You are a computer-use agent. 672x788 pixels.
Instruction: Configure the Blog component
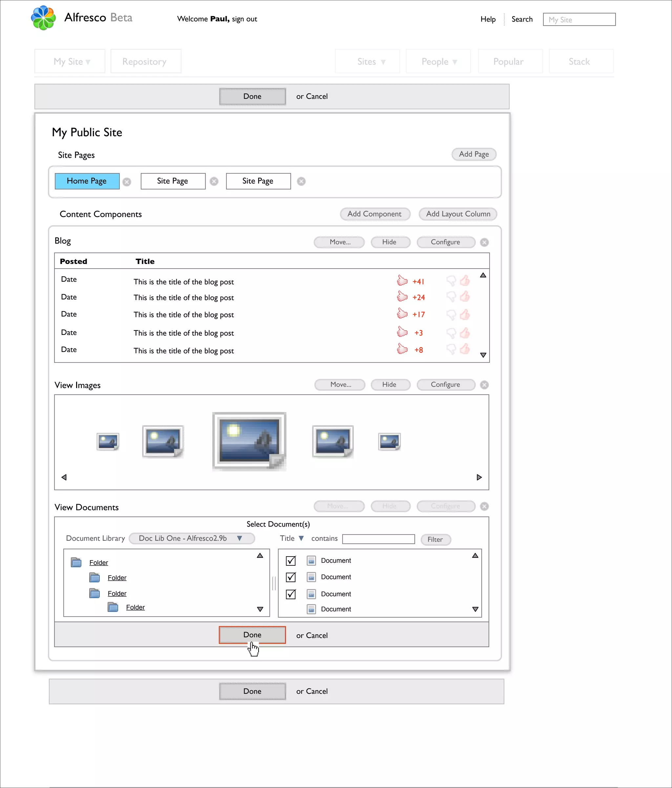pos(446,242)
